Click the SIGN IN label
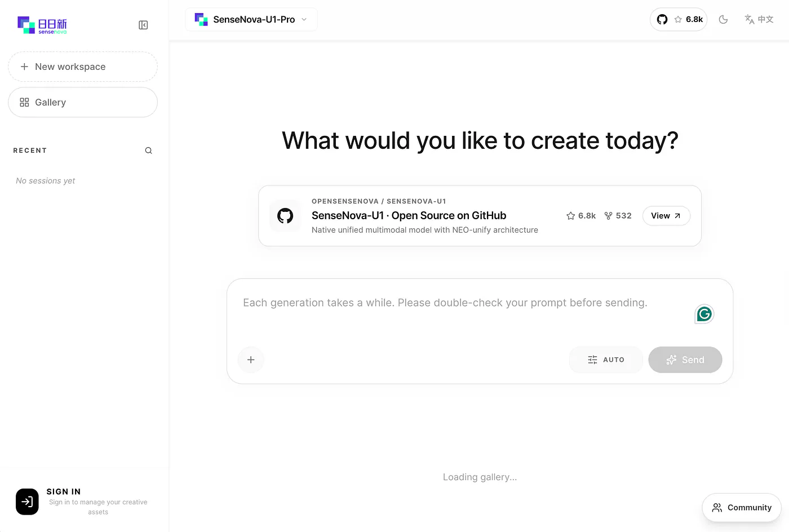Screen dimensions: 789x532 (x=64, y=491)
